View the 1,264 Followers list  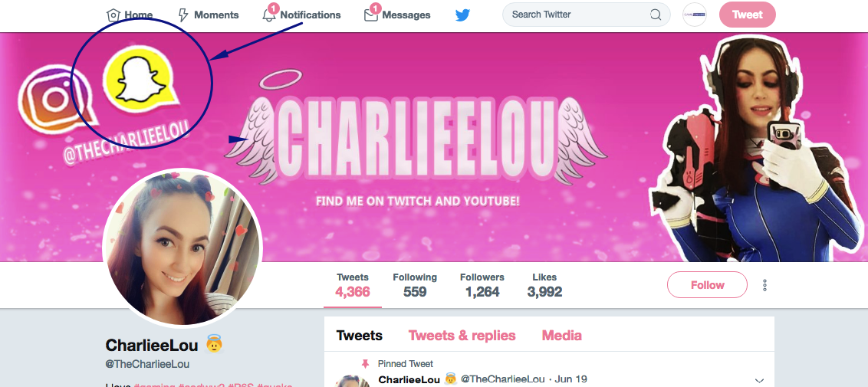coord(482,285)
